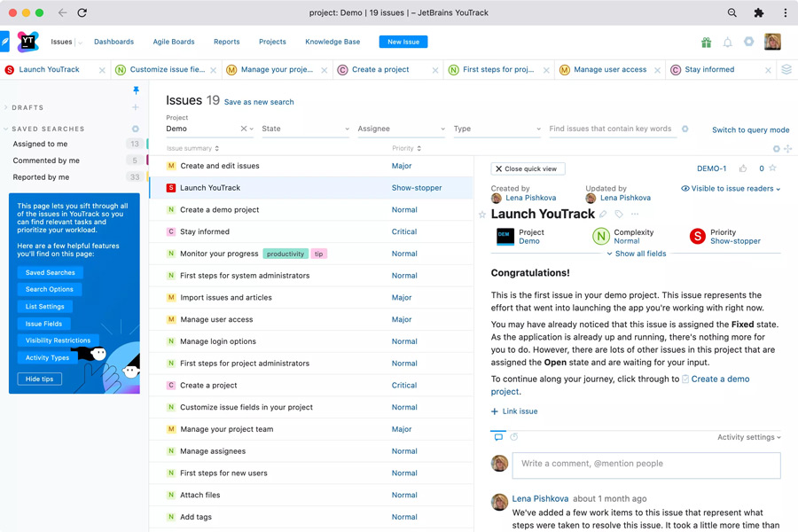798x532 pixels.
Task: Click the key words search field
Action: (x=613, y=129)
